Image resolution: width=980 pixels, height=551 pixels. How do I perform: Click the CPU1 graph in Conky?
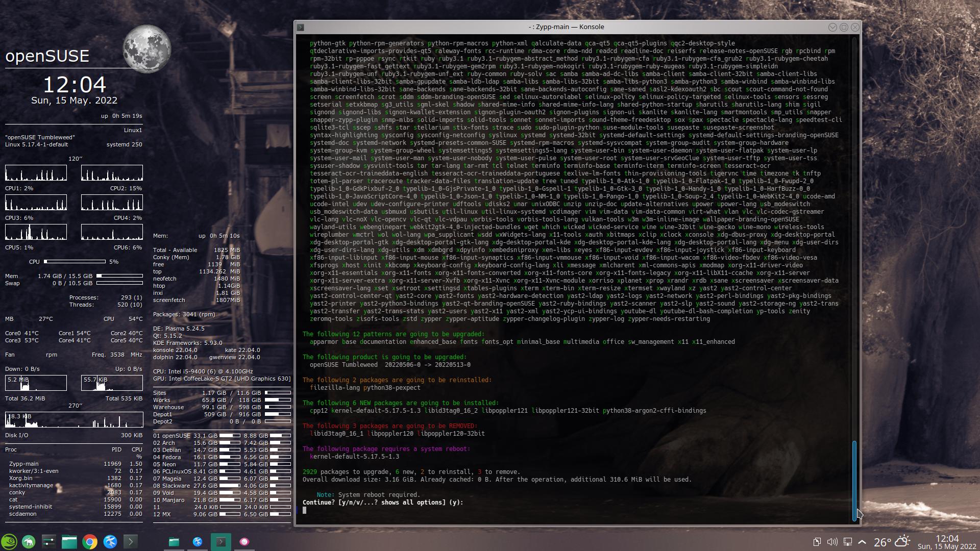coord(36,173)
